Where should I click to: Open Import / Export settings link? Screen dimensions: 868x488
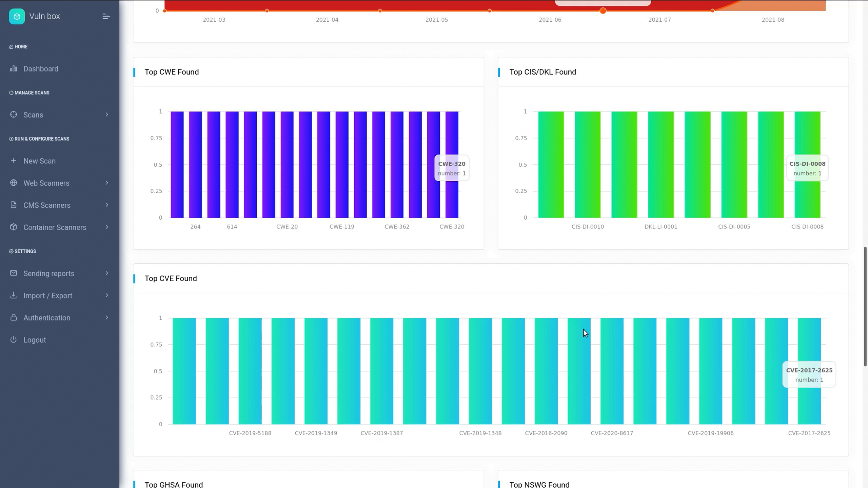(x=60, y=296)
